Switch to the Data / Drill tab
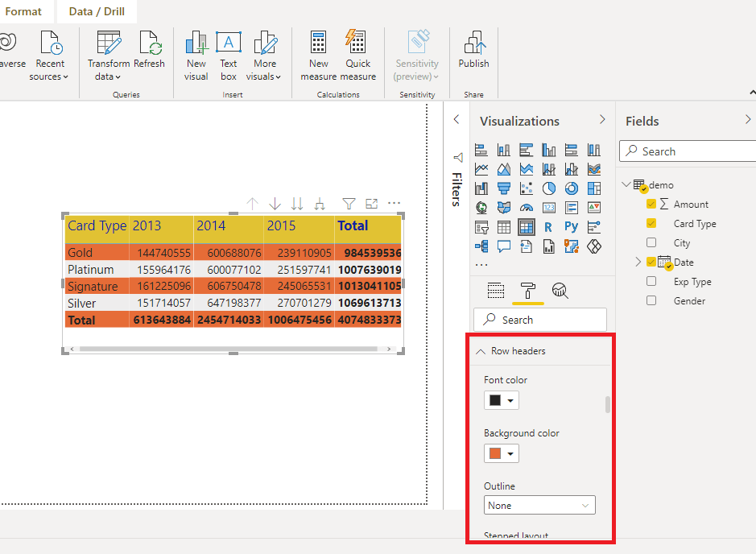 (97, 11)
